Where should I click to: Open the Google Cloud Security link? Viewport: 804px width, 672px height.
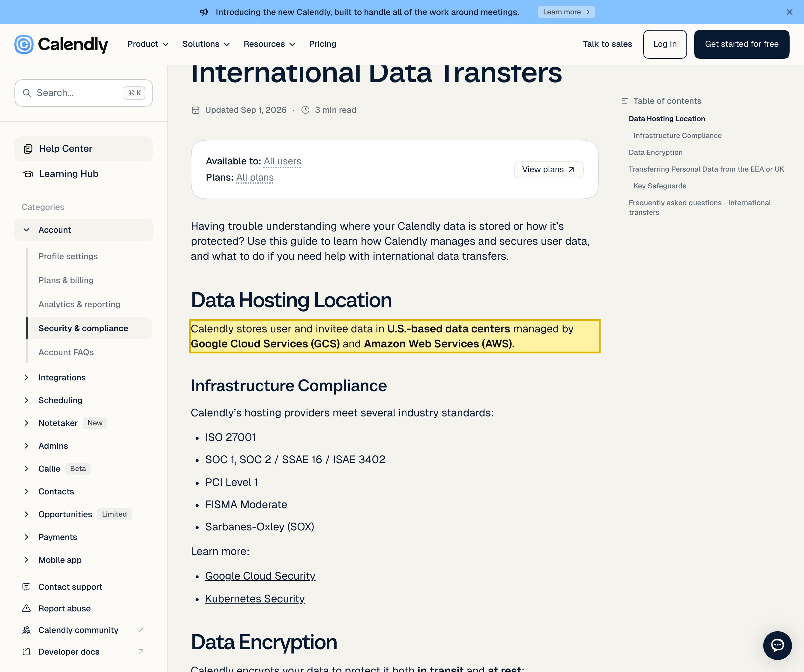click(x=260, y=576)
